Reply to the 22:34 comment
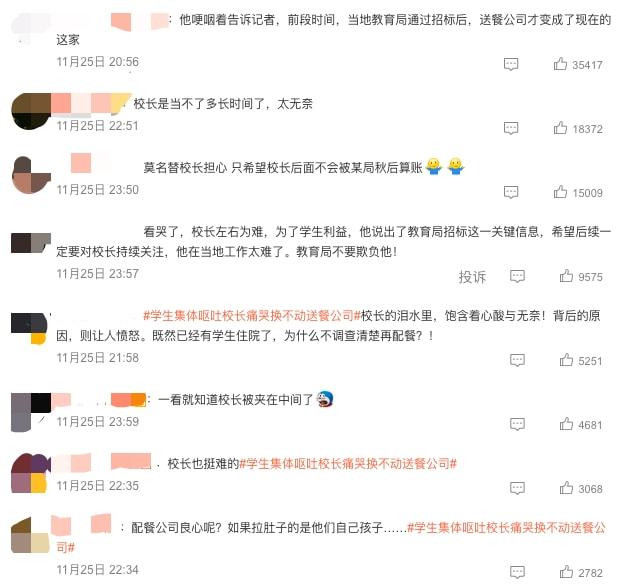The height and width of the screenshot is (586, 622). tap(517, 573)
